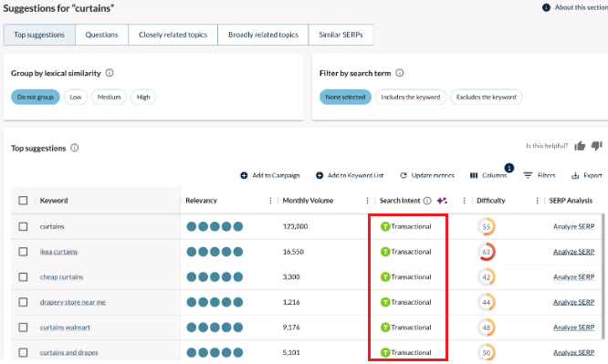The width and height of the screenshot is (608, 364).
Task: Click Analyze SERP for curtains and drapes row
Action: (573, 352)
